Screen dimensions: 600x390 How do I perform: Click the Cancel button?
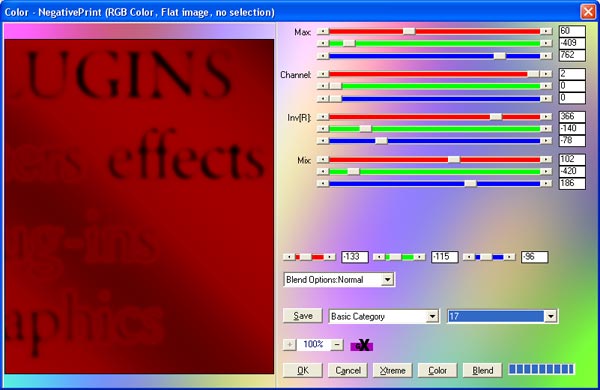[348, 370]
